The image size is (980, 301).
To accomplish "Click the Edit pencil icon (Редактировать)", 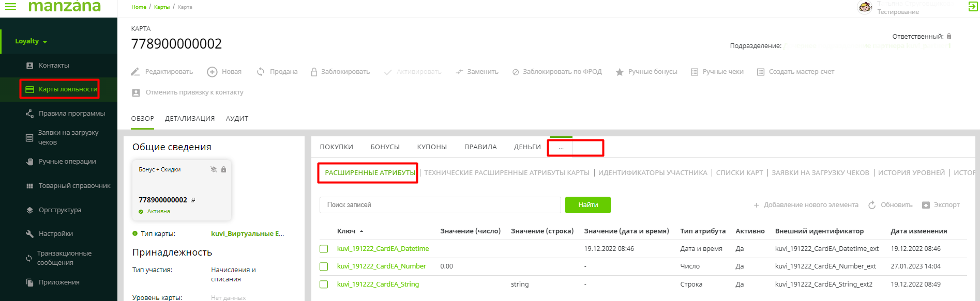I will (135, 72).
